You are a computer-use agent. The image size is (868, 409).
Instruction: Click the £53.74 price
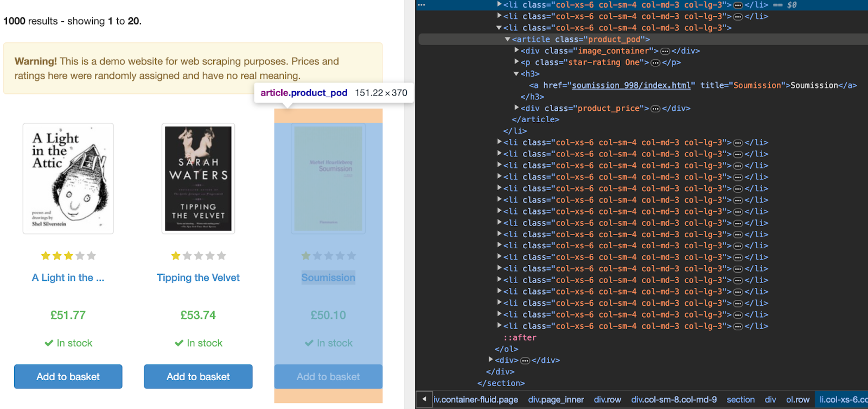[x=198, y=315]
